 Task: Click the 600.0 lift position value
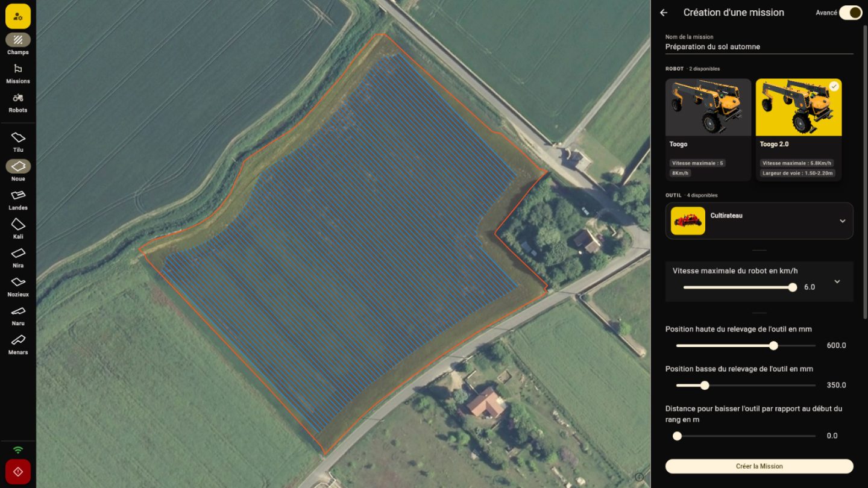click(836, 346)
